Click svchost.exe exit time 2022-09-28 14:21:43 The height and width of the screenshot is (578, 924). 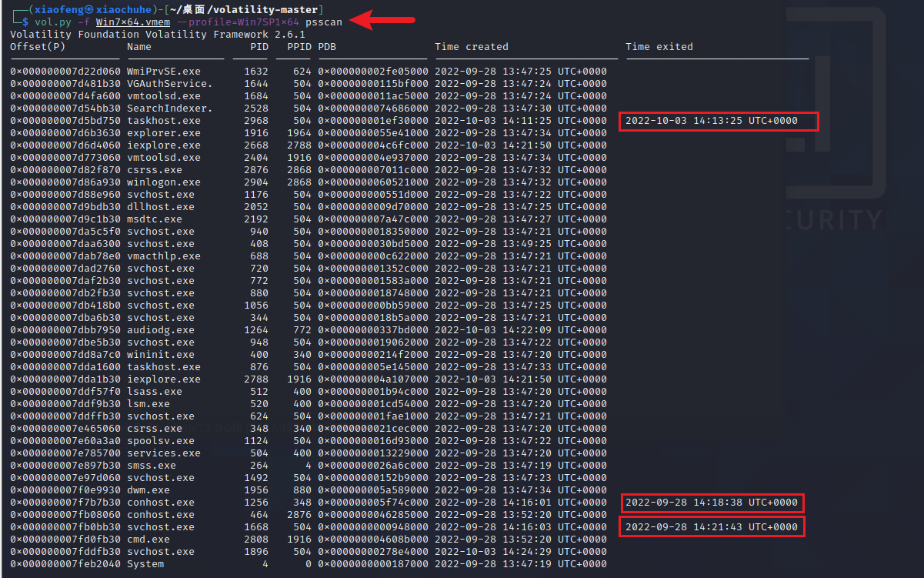tap(712, 527)
